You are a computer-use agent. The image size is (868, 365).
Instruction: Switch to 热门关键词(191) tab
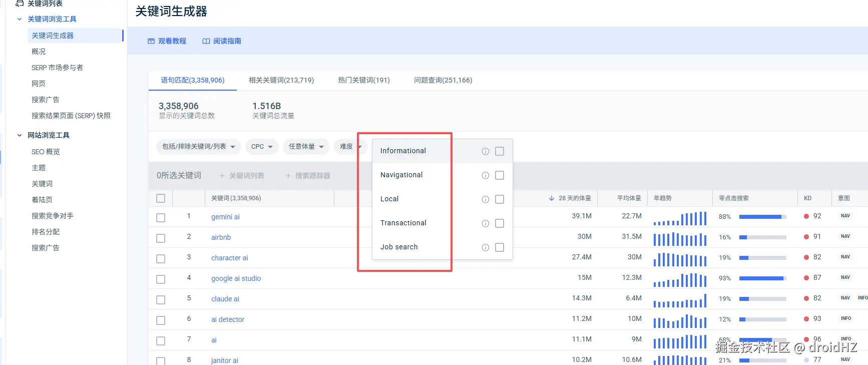point(364,80)
